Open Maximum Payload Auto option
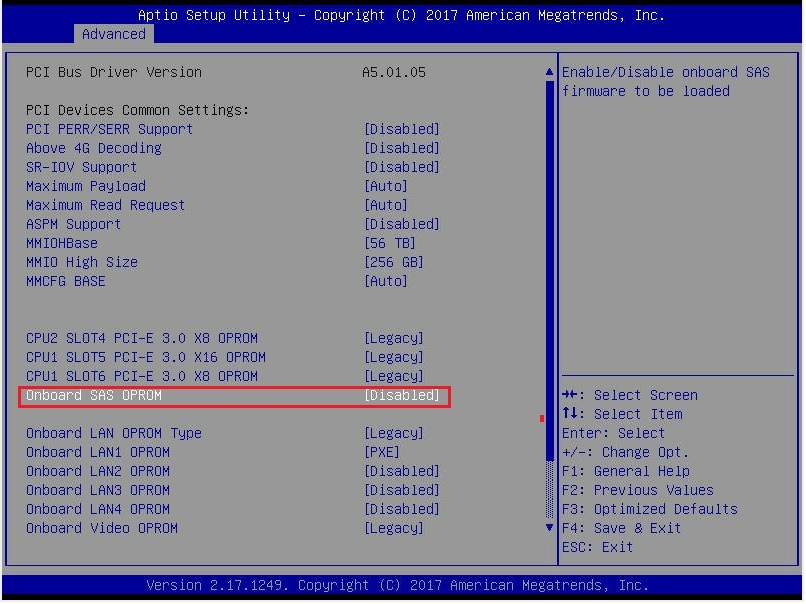Screen dimensions: 806x604 coord(385,186)
